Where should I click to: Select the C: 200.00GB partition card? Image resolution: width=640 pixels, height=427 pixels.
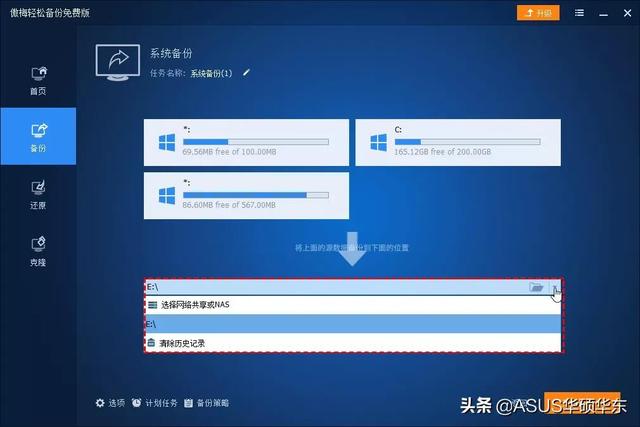(x=458, y=142)
